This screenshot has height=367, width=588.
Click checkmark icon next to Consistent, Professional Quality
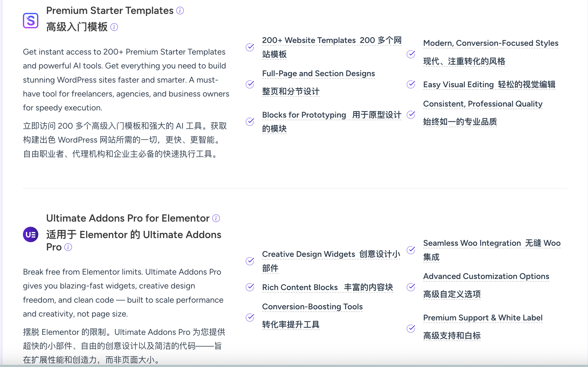[411, 115]
